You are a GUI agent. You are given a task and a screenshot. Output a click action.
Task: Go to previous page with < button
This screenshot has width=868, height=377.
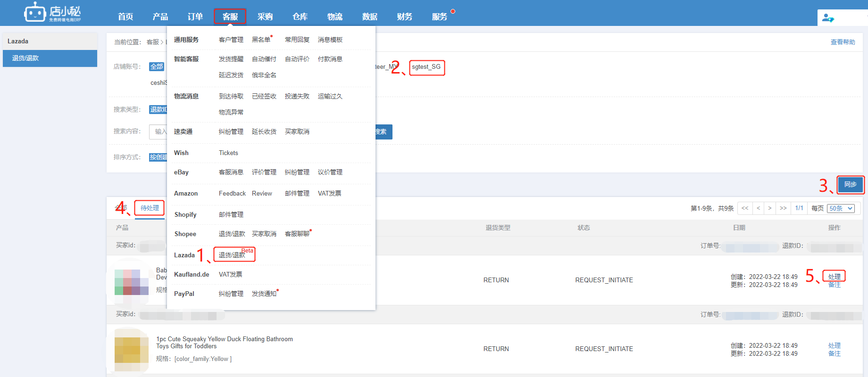(758, 208)
